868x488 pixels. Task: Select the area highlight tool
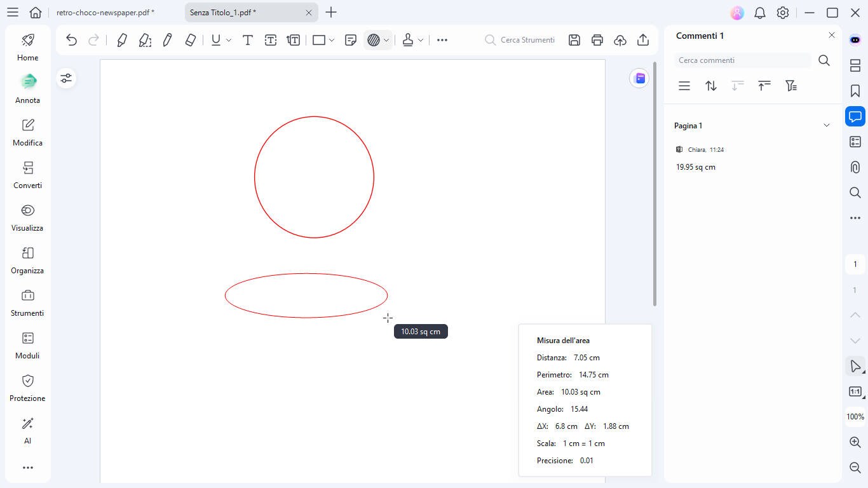click(145, 40)
